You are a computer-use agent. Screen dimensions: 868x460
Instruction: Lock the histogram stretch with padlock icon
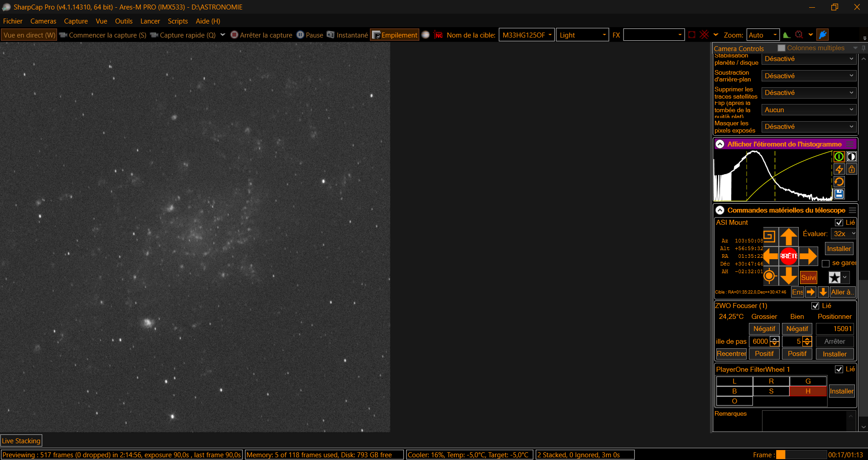[x=852, y=169]
